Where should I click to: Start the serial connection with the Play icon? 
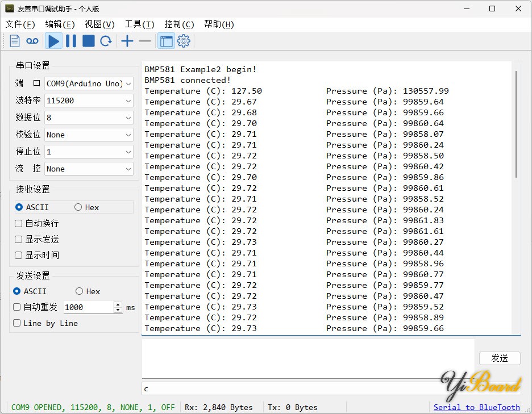(x=53, y=40)
